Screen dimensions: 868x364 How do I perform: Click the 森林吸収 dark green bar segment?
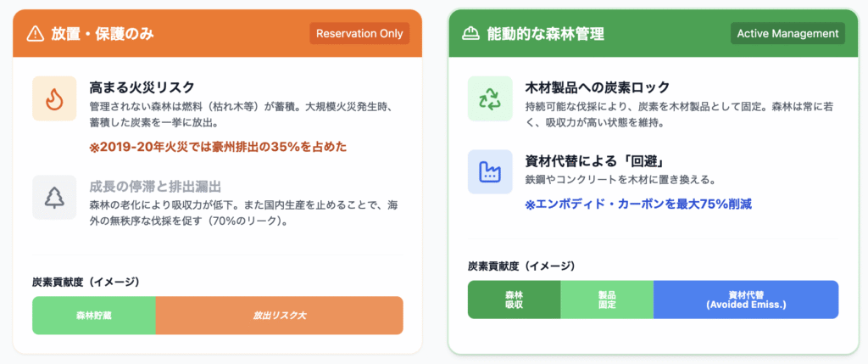[514, 300]
